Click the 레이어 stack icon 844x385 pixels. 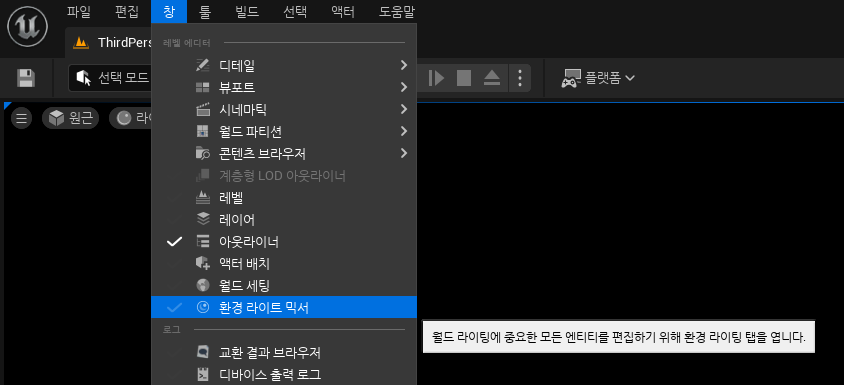[x=202, y=219]
